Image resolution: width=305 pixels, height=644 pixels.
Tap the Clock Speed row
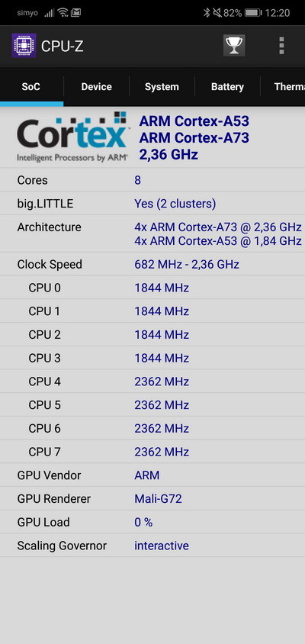152,264
